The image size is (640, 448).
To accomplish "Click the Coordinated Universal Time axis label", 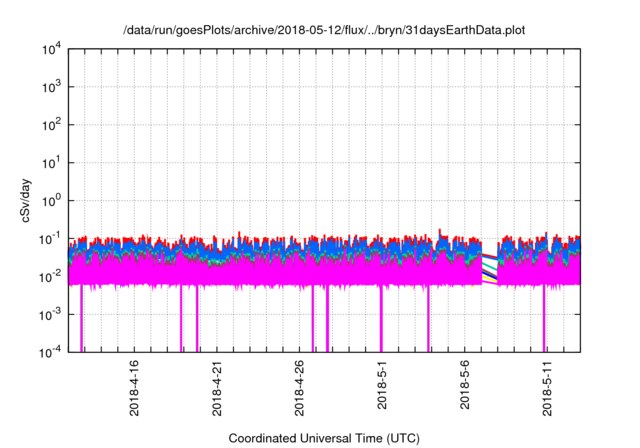I will 324,438.
